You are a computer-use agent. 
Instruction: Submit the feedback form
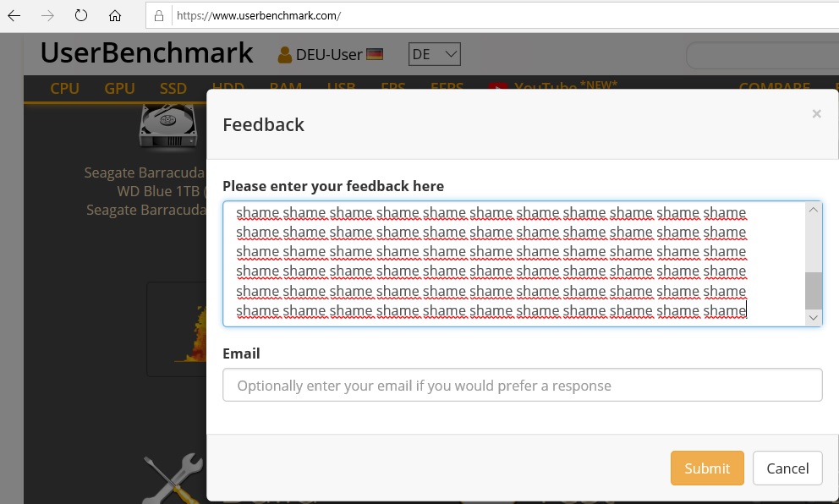[707, 468]
